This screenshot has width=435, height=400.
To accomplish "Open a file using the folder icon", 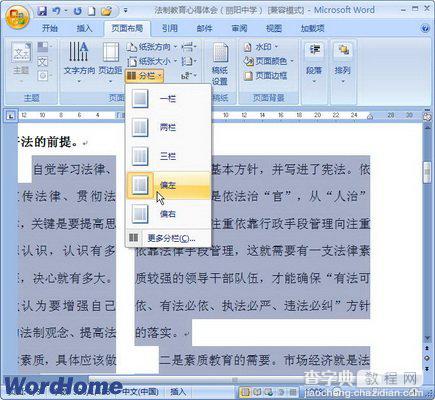I will pyautogui.click(x=106, y=11).
